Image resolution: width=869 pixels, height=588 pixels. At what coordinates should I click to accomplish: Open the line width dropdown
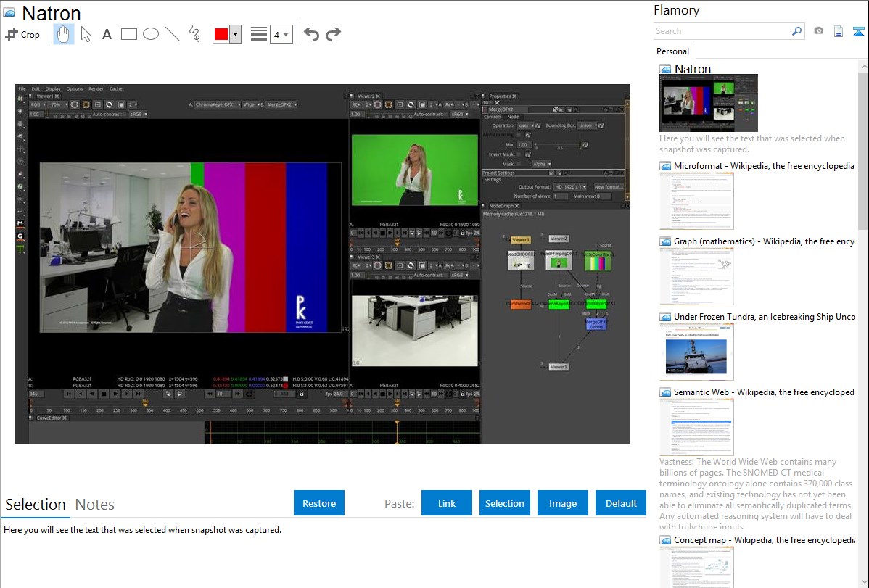[x=281, y=34]
